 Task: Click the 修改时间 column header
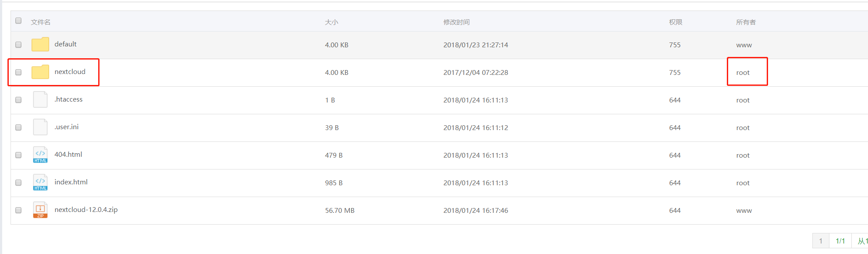(456, 22)
